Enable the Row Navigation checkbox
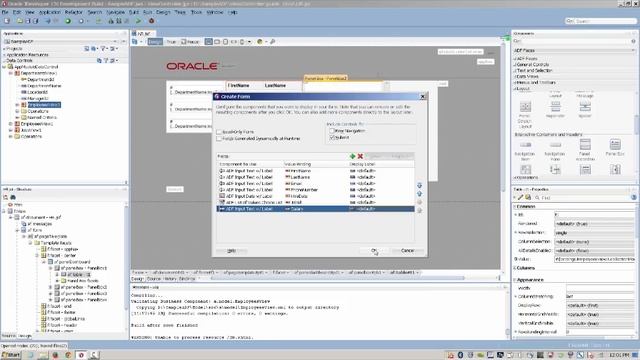The height and width of the screenshot is (360, 640). pos(332,131)
